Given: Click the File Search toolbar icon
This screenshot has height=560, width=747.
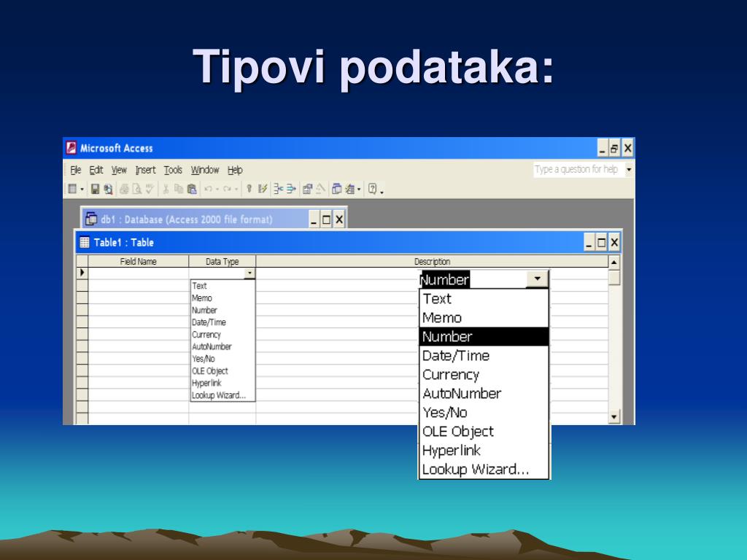Looking at the screenshot, I should coord(108,189).
